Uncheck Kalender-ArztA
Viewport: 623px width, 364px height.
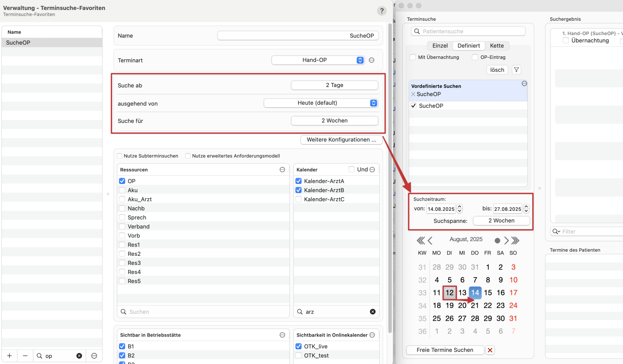(x=299, y=181)
